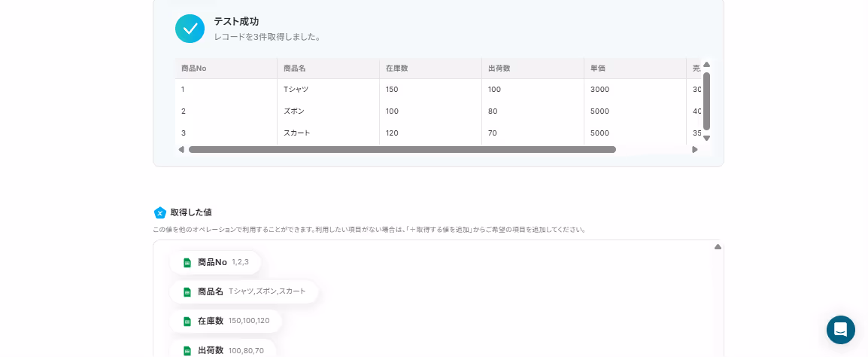Click the 取得した値 section heading
This screenshot has width=868, height=357.
coord(191,212)
